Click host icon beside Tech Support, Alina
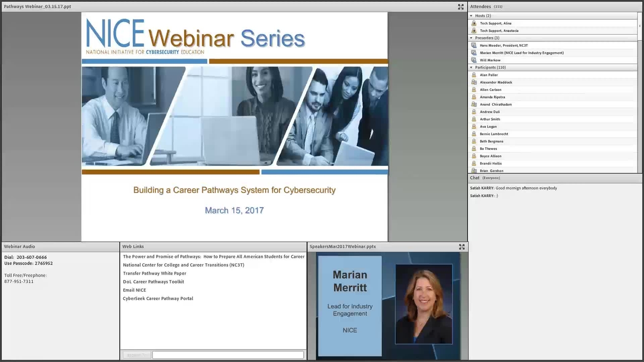Screen dimensions: 644x362 point(473,23)
